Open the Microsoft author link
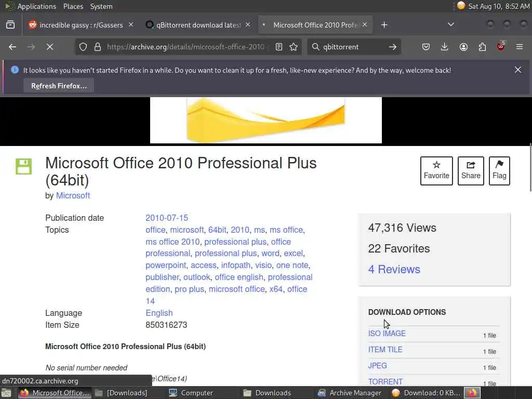 pyautogui.click(x=73, y=196)
